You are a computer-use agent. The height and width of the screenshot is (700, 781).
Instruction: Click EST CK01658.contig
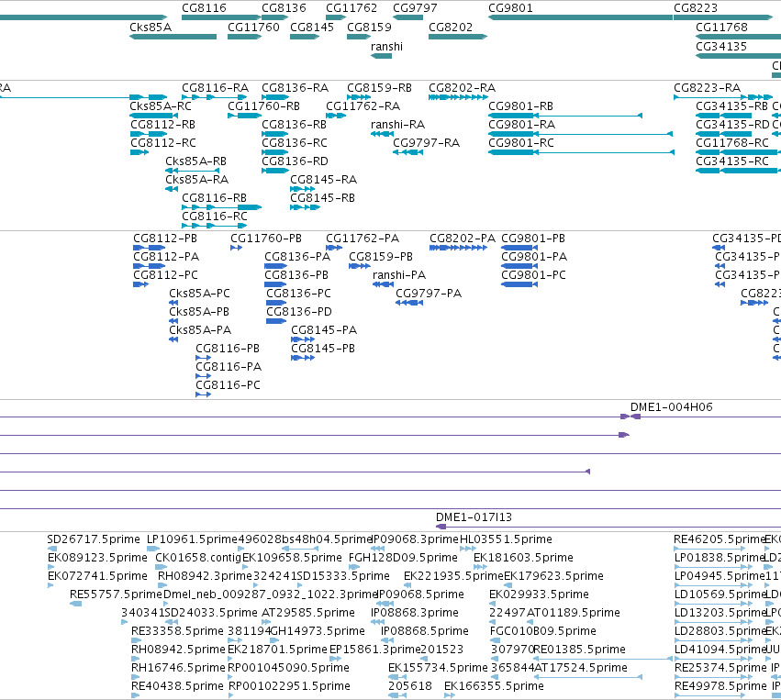pos(198,558)
